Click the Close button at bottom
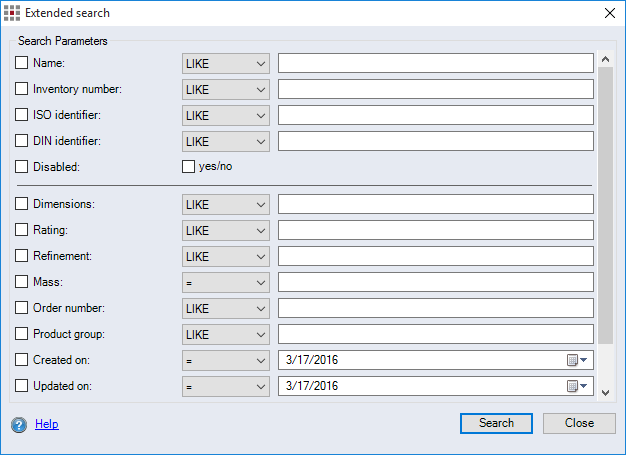This screenshot has height=455, width=626. pyautogui.click(x=579, y=423)
